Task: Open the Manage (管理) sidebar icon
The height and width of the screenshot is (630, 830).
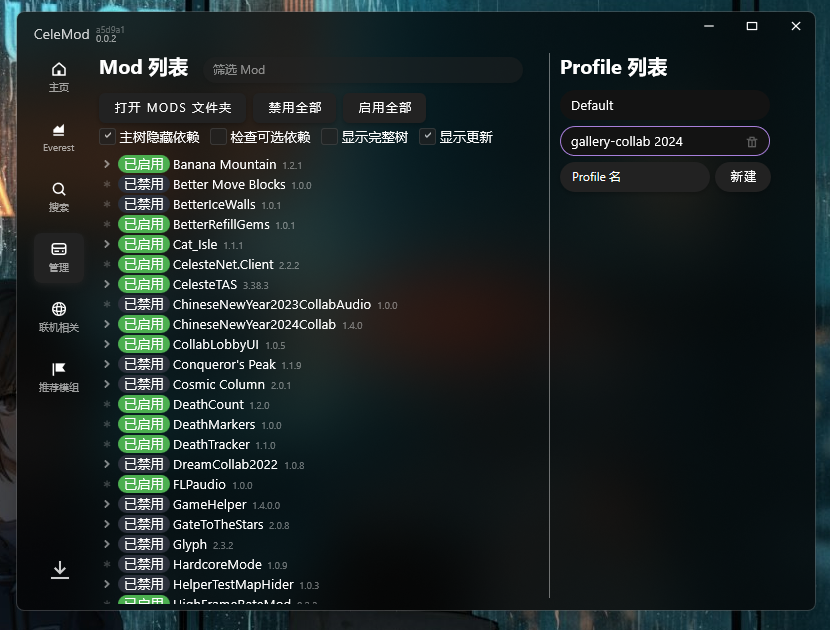Action: (x=59, y=256)
